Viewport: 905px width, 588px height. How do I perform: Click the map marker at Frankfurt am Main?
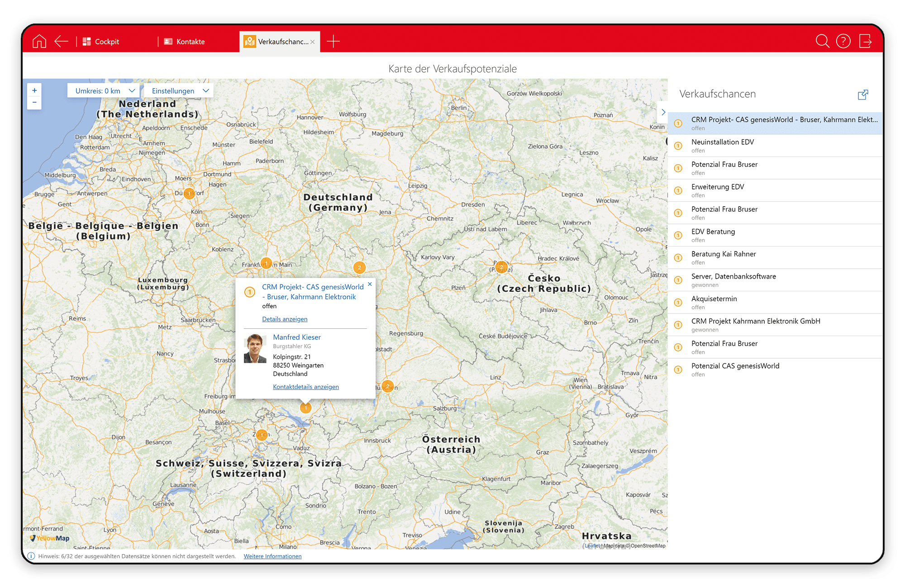click(267, 263)
